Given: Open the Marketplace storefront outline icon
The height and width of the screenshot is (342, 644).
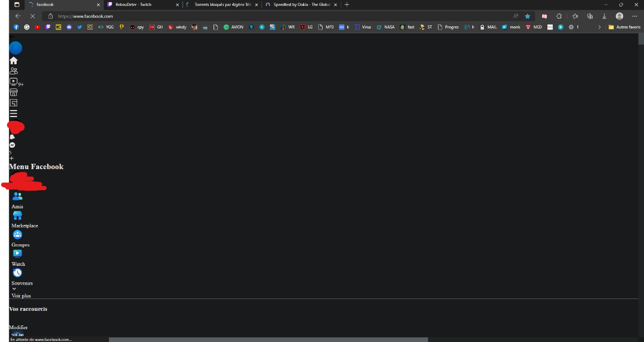Looking at the screenshot, I should [x=13, y=92].
